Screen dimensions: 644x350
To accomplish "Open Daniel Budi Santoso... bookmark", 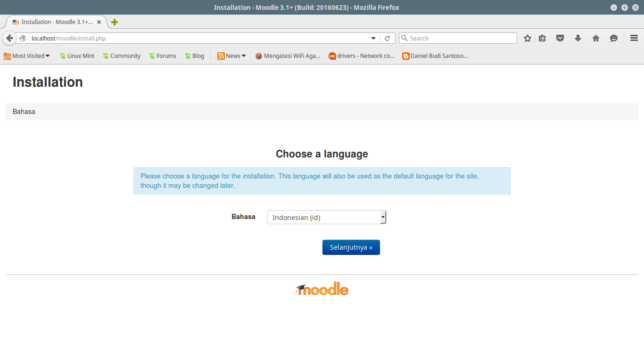I will click(435, 56).
